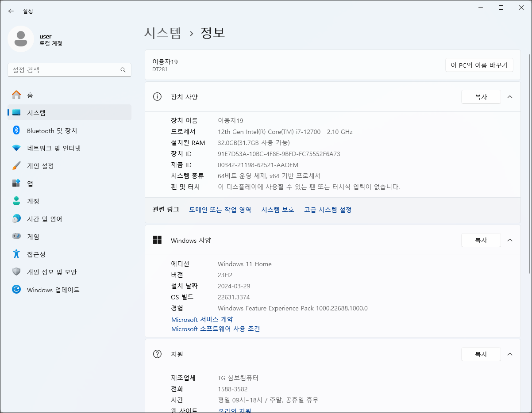The width and height of the screenshot is (532, 413).
Task: Click installed RAM value 32.0GB text
Action: 254,143
